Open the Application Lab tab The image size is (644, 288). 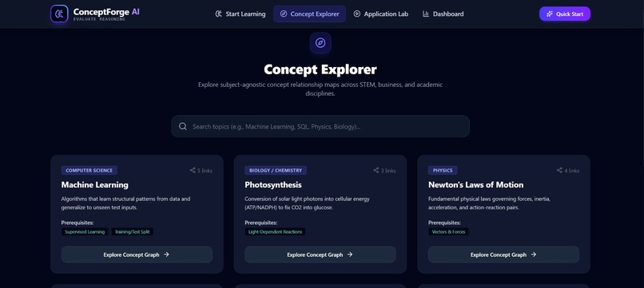point(381,14)
